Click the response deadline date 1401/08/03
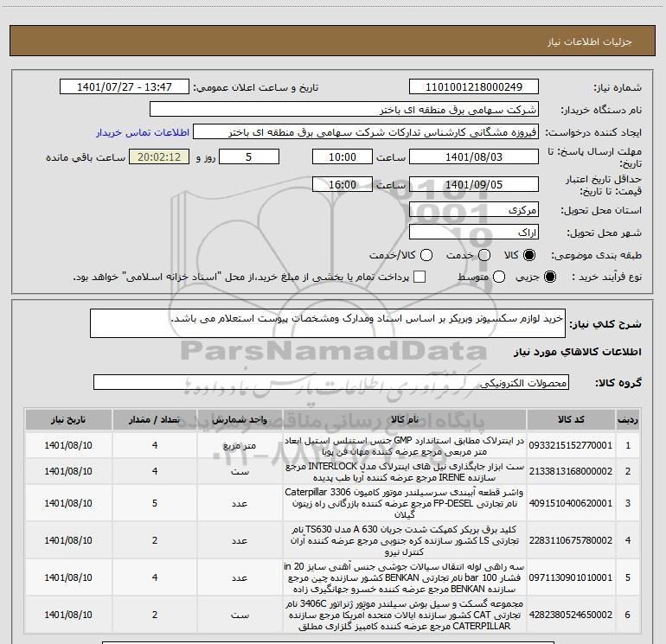 pyautogui.click(x=474, y=156)
